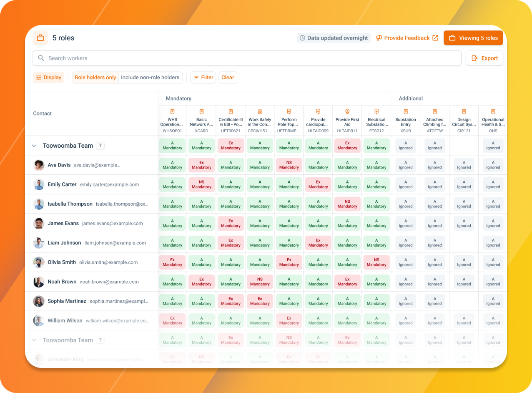
Task: Click the external-link icon next to Provide Feedback
Action: 435,38
